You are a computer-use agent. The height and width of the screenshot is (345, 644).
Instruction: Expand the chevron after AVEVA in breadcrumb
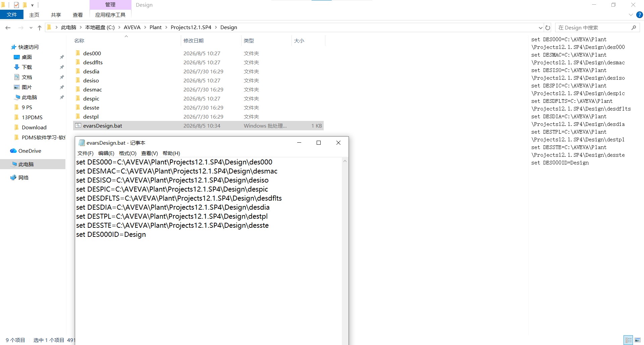tap(145, 27)
